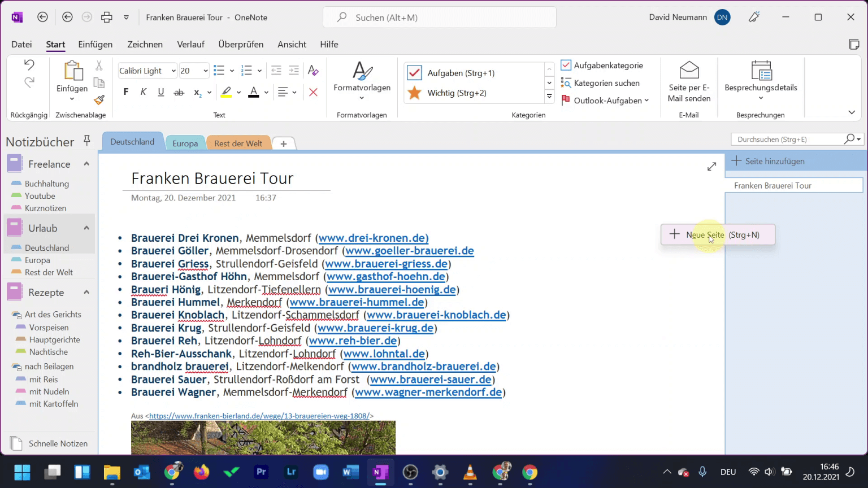868x488 pixels.
Task: Toggle bold formatting with the F icon
Action: (x=125, y=91)
